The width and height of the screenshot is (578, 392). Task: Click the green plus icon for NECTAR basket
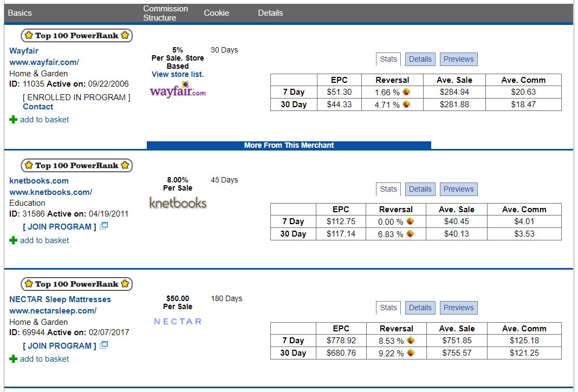click(13, 359)
